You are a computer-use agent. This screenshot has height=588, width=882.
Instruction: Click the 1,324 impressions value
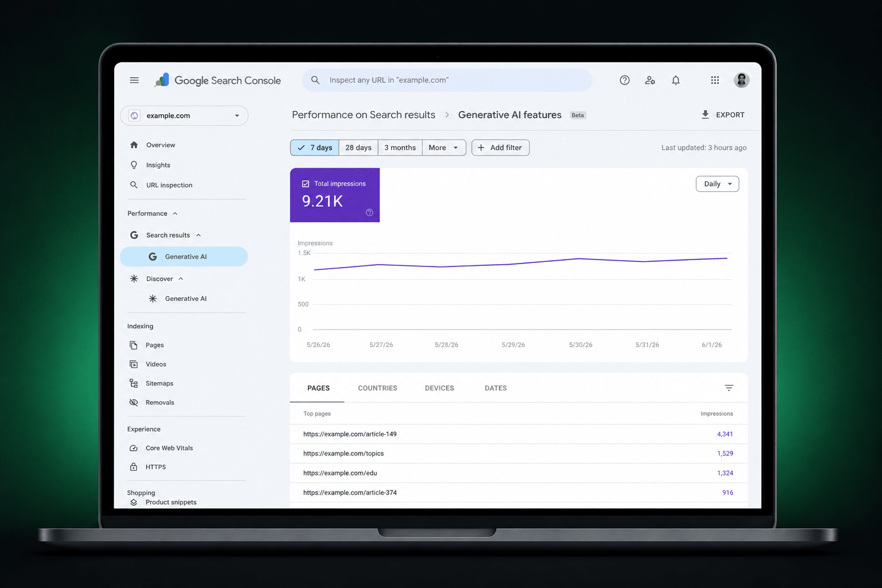725,473
